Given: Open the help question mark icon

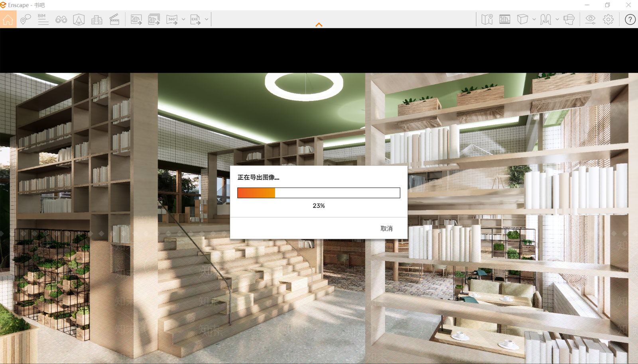Looking at the screenshot, I should coord(630,20).
